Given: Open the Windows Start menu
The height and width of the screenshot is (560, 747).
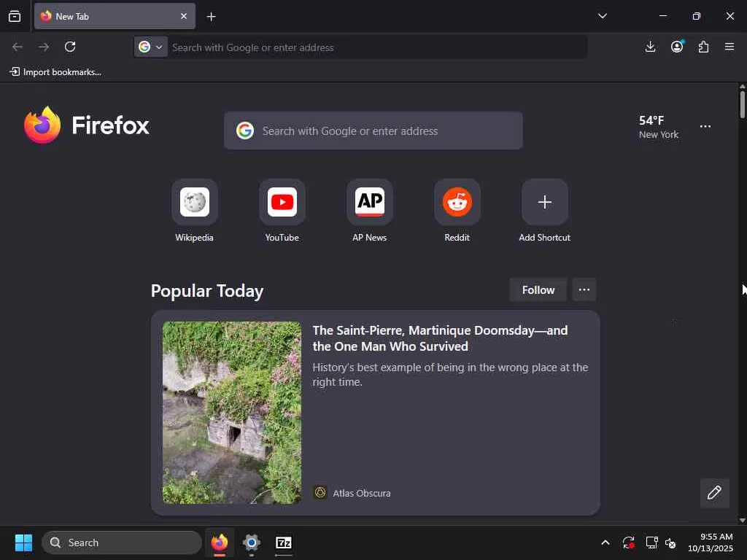Looking at the screenshot, I should click(23, 542).
